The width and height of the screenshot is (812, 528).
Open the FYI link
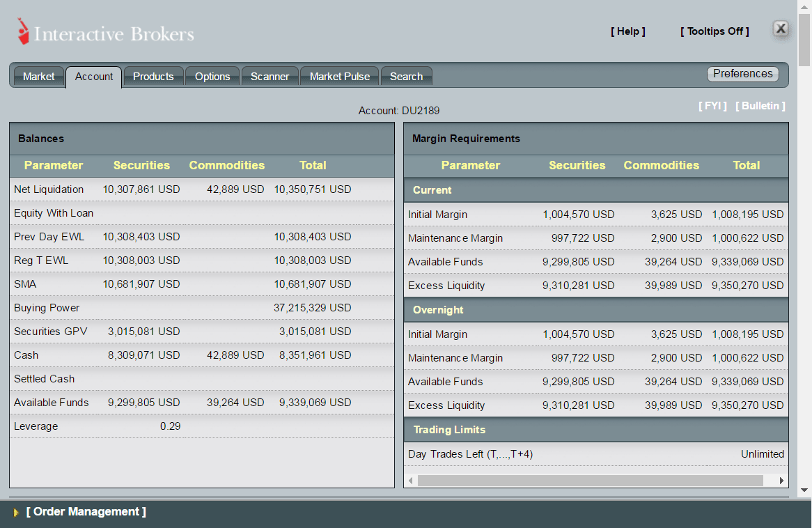pos(712,106)
